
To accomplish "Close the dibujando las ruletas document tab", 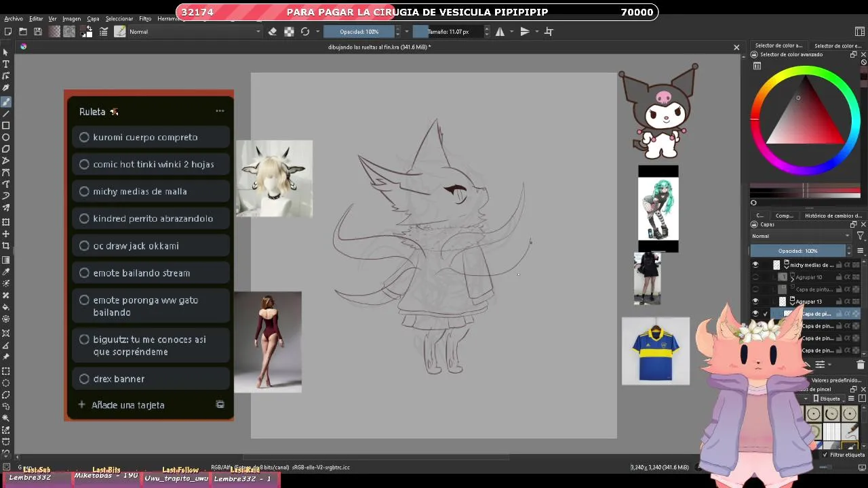I will point(736,47).
